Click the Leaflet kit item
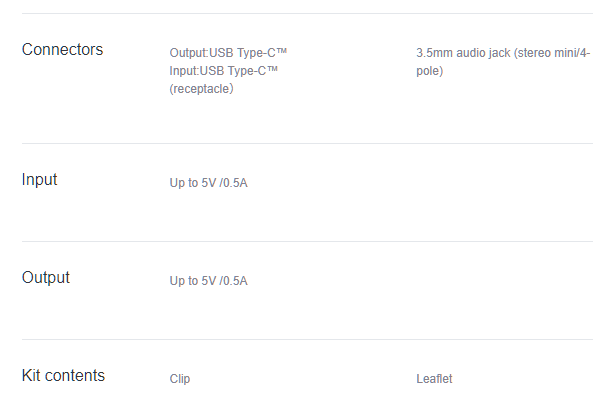605x415 pixels. coord(434,379)
